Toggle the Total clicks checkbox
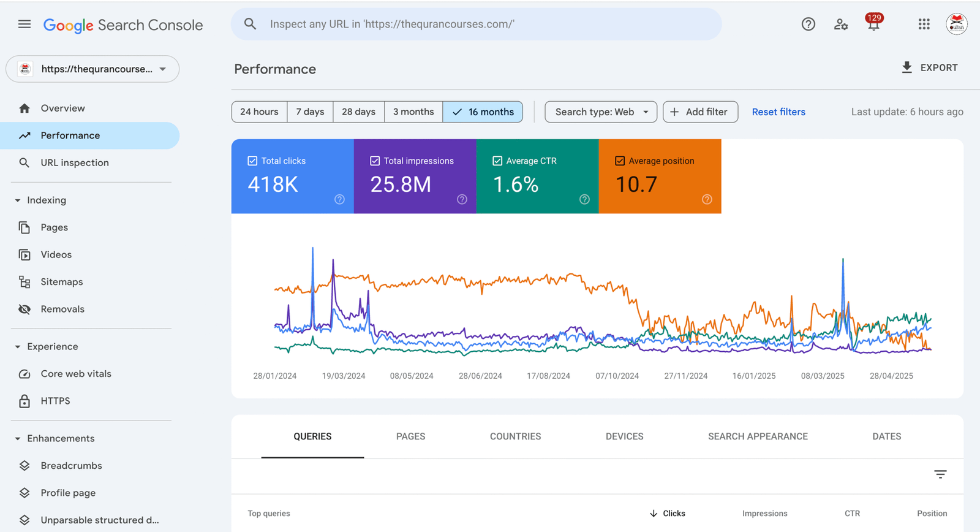The height and width of the screenshot is (532, 980). click(252, 161)
